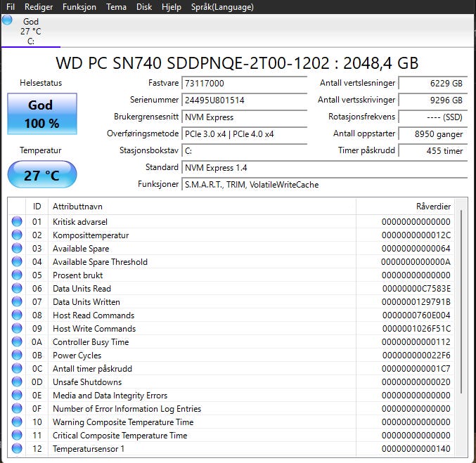Click the blue orb for Prosent brukt

point(17,275)
